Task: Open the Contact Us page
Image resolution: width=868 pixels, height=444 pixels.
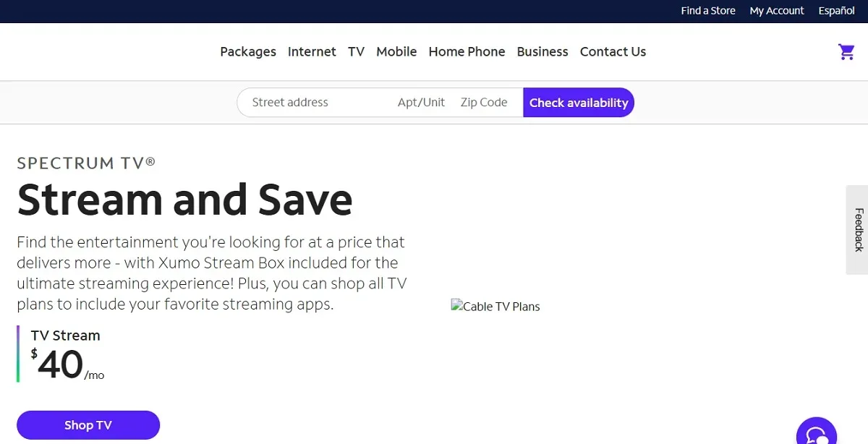Action: tap(613, 51)
